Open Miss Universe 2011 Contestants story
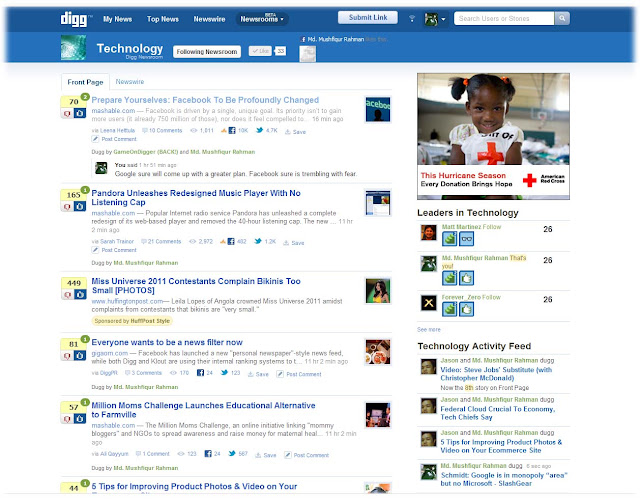640x499 pixels. click(196, 286)
